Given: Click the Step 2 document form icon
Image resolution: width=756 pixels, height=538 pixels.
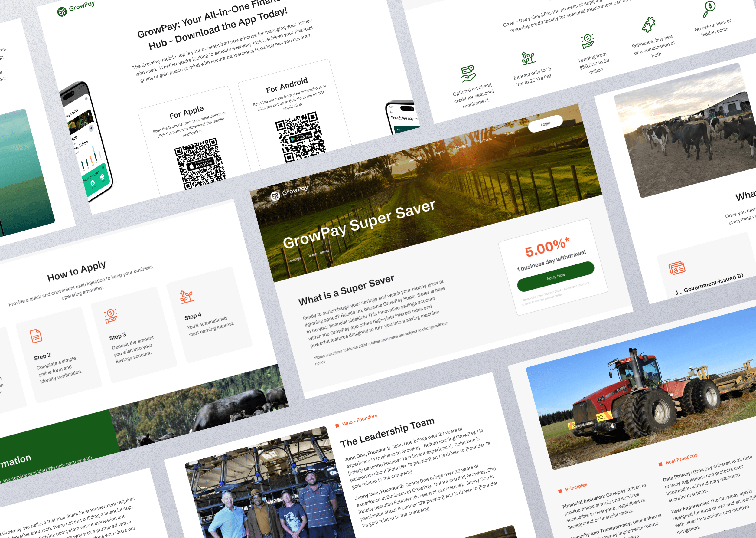Looking at the screenshot, I should click(36, 336).
